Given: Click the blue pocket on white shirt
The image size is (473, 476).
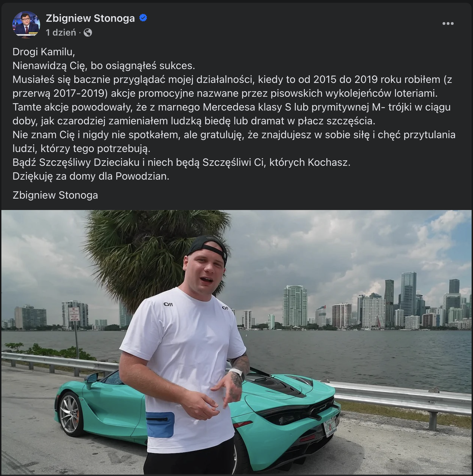Looking at the screenshot, I should [x=160, y=425].
